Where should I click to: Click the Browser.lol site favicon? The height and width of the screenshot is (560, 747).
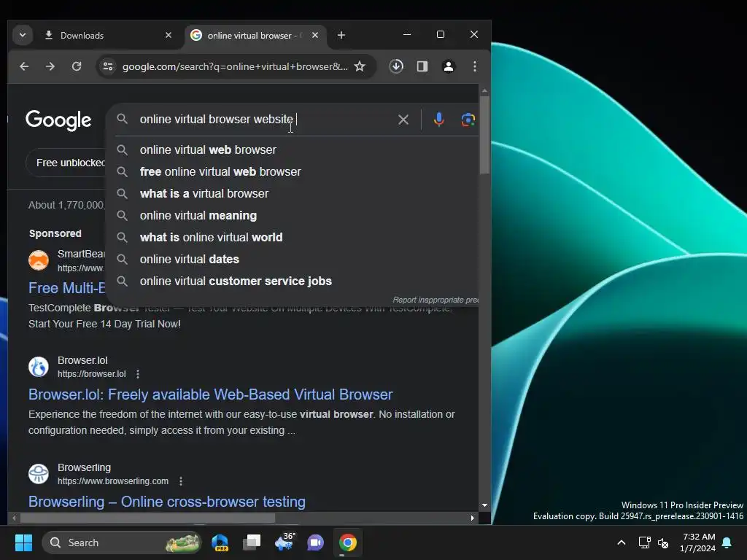(x=39, y=367)
